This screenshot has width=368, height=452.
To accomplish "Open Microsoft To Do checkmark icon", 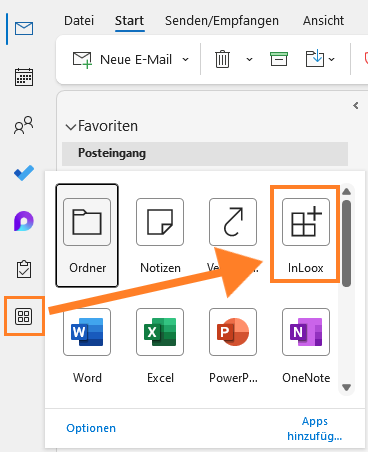I will tap(24, 173).
